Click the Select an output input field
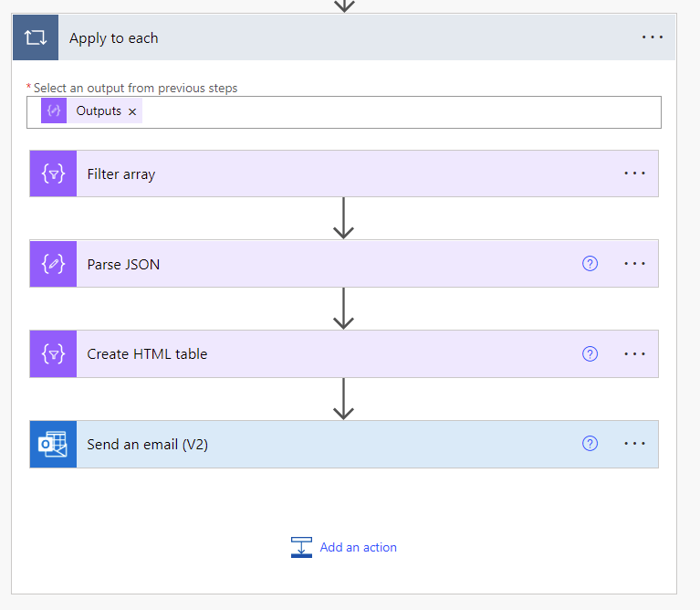Image resolution: width=700 pixels, height=610 pixels. coord(402,111)
